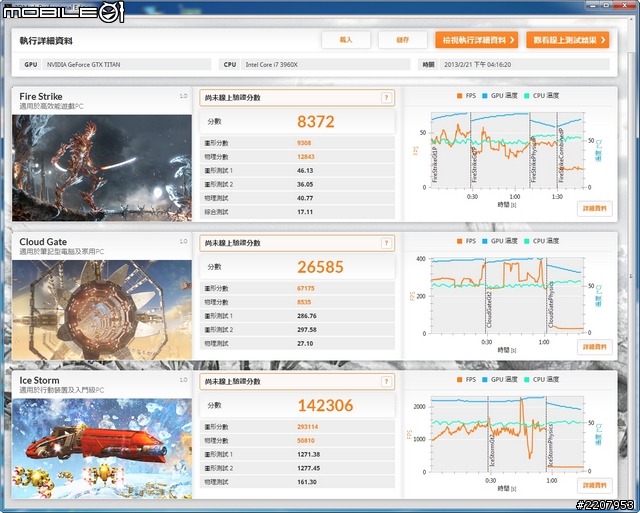
Task: Click Cloud Gate physics score 8535
Action: click(304, 302)
